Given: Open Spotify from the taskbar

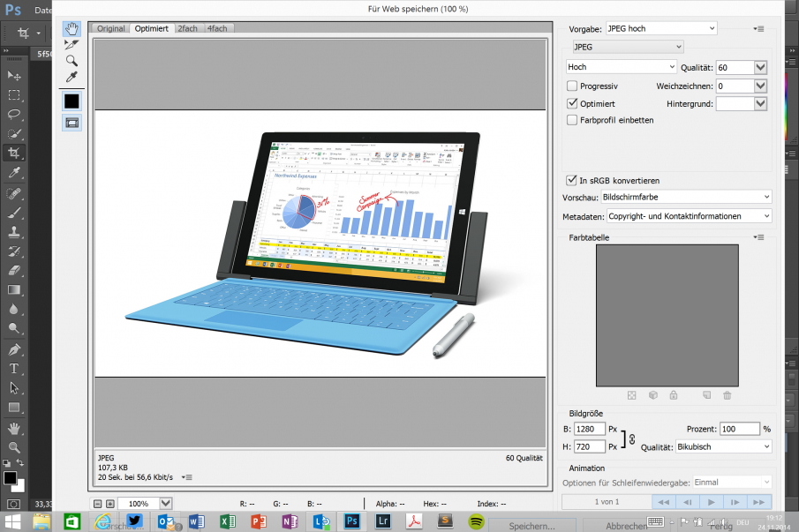Looking at the screenshot, I should pyautogui.click(x=476, y=521).
